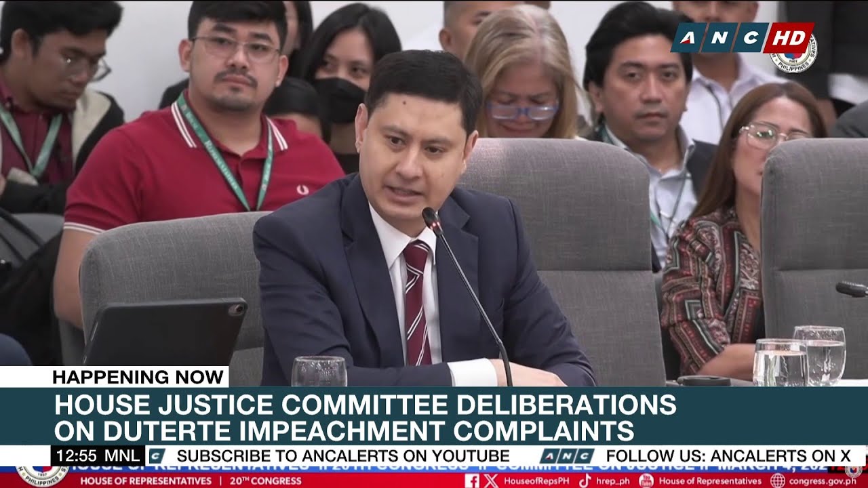The width and height of the screenshot is (868, 488).
Task: Click the Facebook icon in bottom bar
Action: [x=472, y=481]
